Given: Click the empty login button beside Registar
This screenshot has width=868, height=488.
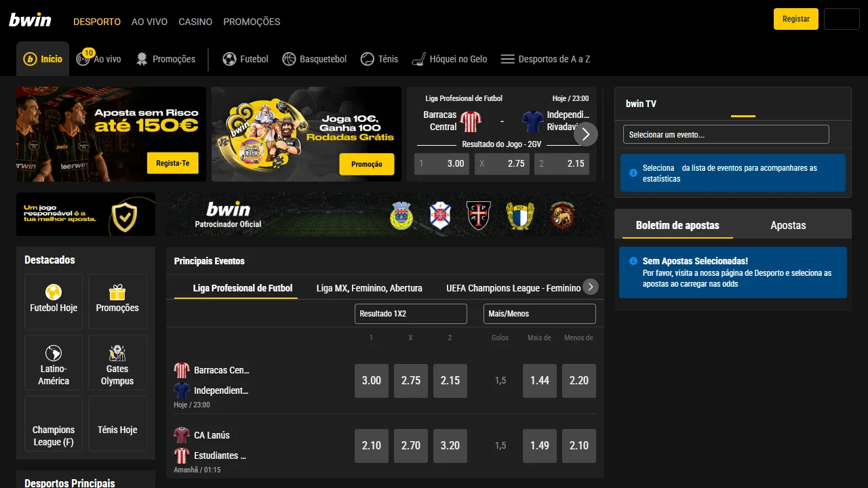Looking at the screenshot, I should (842, 19).
